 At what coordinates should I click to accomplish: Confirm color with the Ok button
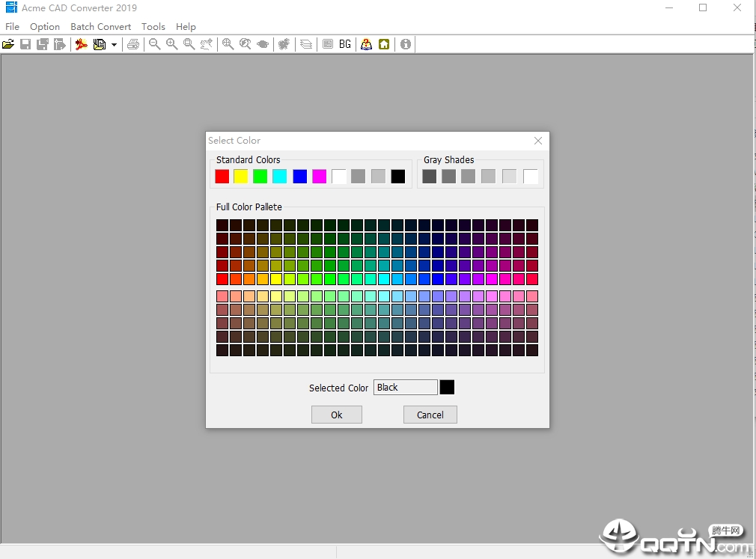click(x=337, y=415)
